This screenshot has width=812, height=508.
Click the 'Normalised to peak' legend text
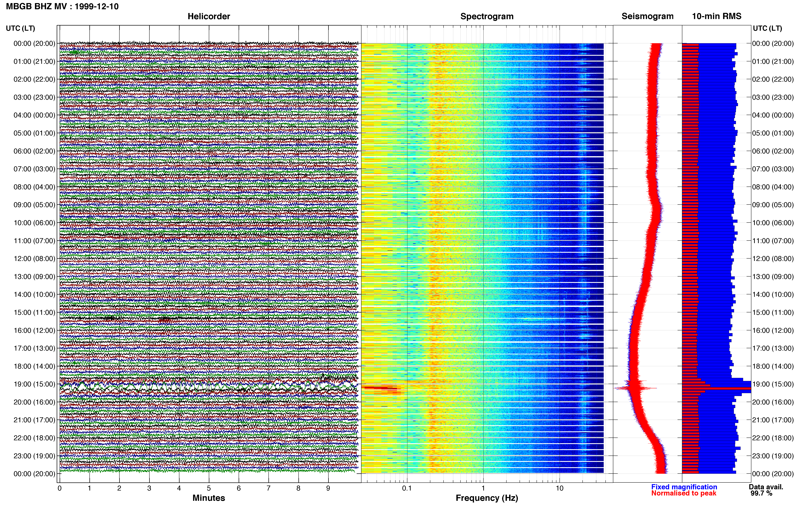(684, 493)
